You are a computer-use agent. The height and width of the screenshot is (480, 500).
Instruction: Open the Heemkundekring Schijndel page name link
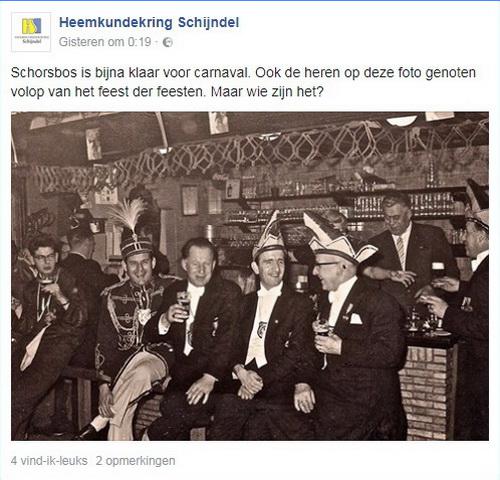[x=149, y=23]
